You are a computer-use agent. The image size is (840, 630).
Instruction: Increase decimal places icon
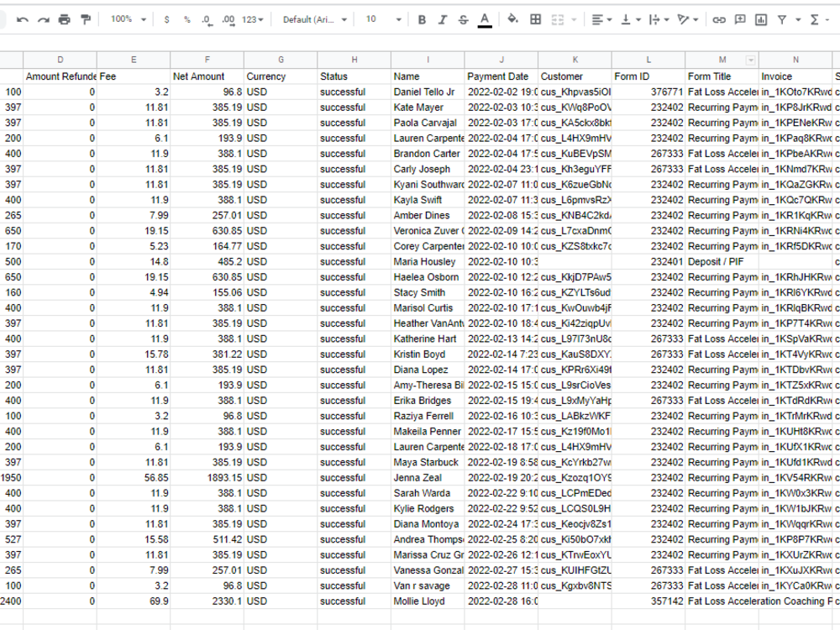pos(228,20)
